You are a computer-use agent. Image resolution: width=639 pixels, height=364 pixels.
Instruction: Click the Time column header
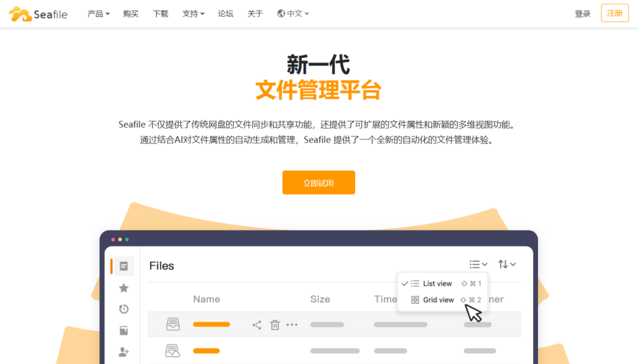[x=386, y=299]
